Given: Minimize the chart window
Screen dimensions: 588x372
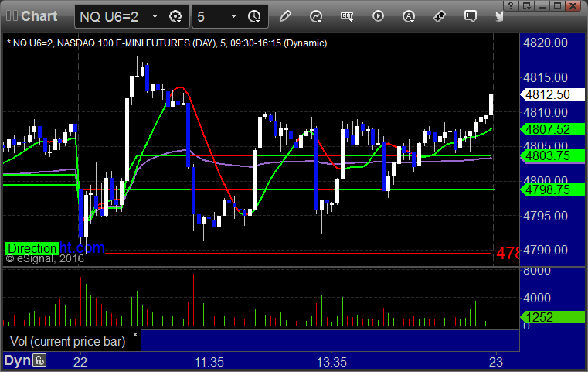Looking at the screenshot, I should pyautogui.click(x=542, y=5).
